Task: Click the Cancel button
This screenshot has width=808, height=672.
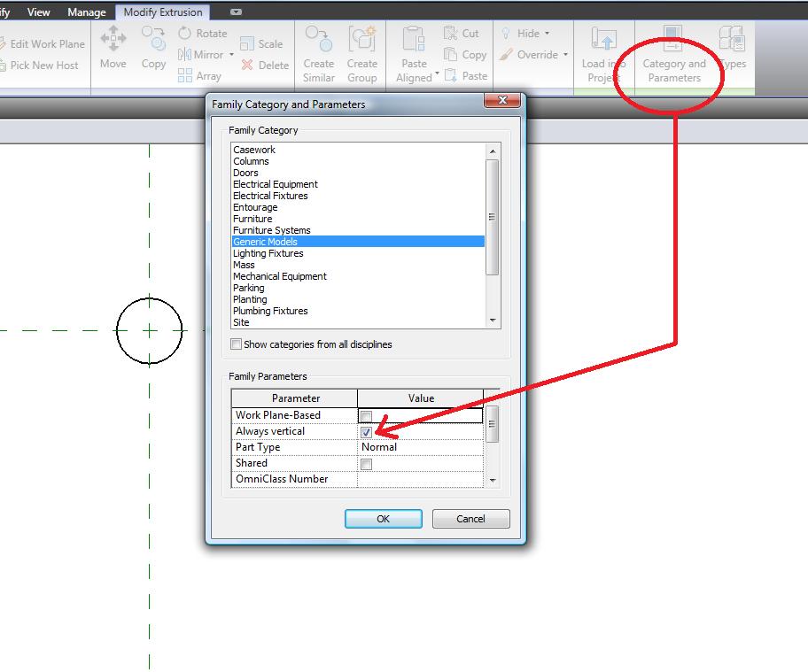Action: [x=470, y=519]
